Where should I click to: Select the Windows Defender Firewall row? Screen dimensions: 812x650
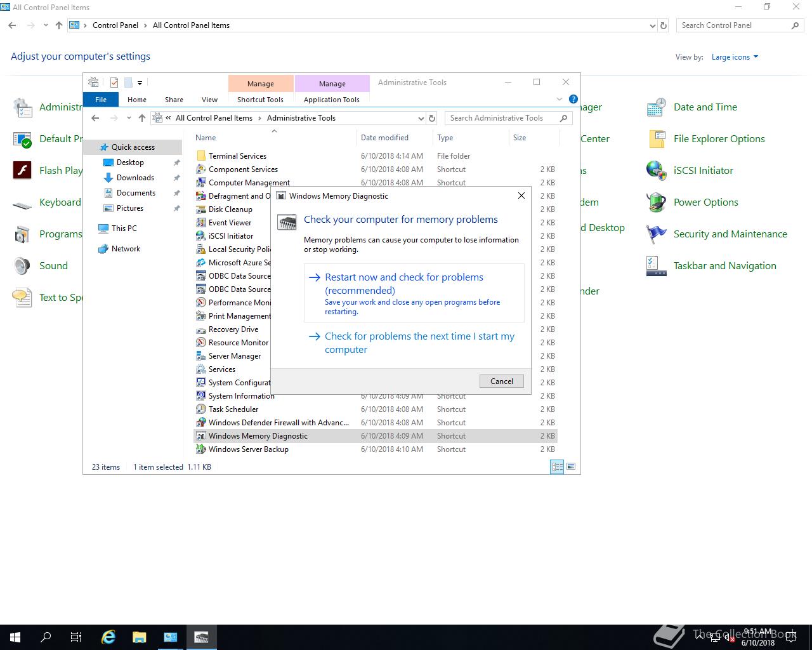tap(375, 423)
